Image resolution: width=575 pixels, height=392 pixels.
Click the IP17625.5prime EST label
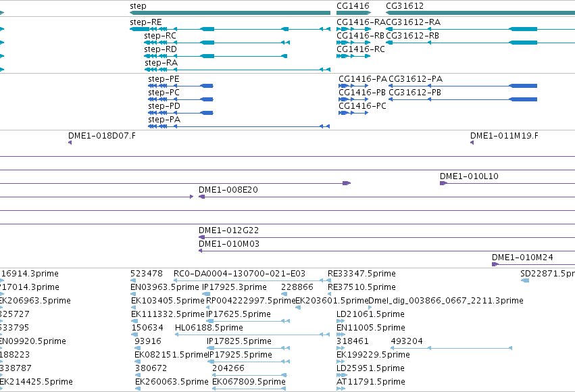click(239, 314)
